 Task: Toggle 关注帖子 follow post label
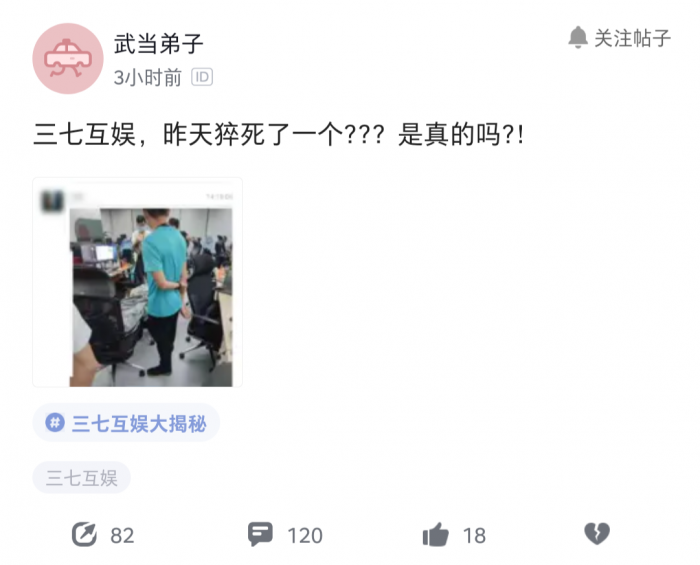coord(633,38)
